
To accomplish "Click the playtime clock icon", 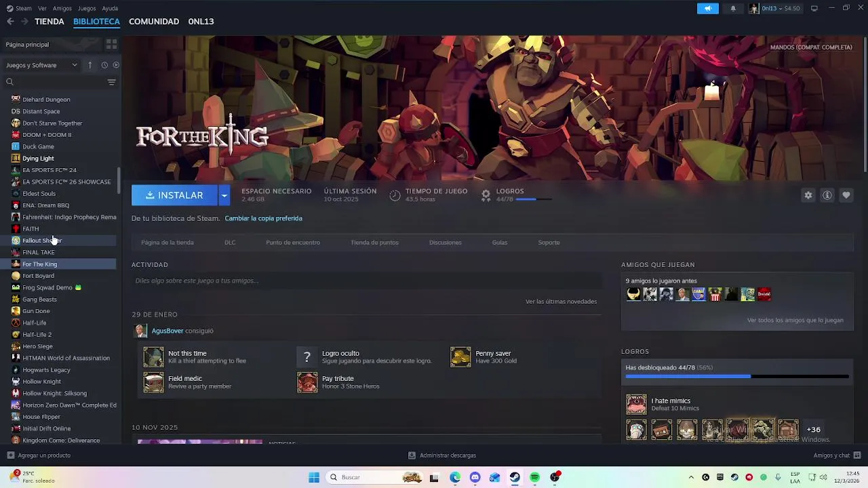I will (x=395, y=195).
